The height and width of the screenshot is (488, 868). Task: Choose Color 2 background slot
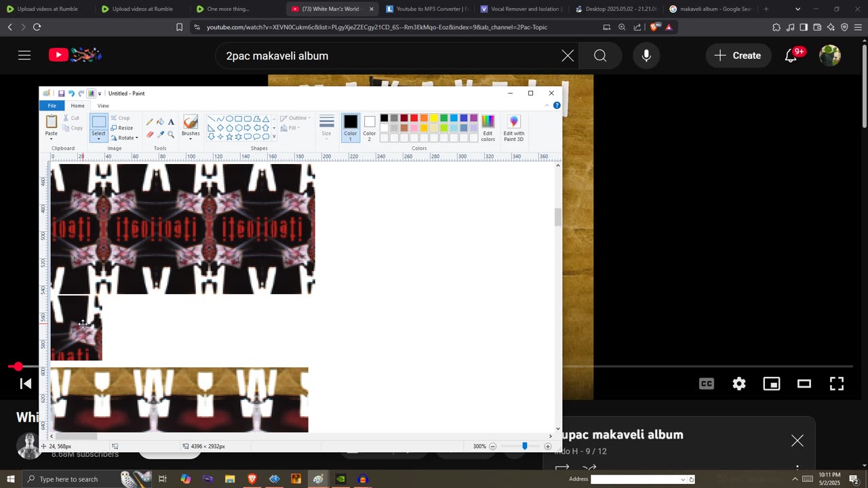tap(369, 127)
